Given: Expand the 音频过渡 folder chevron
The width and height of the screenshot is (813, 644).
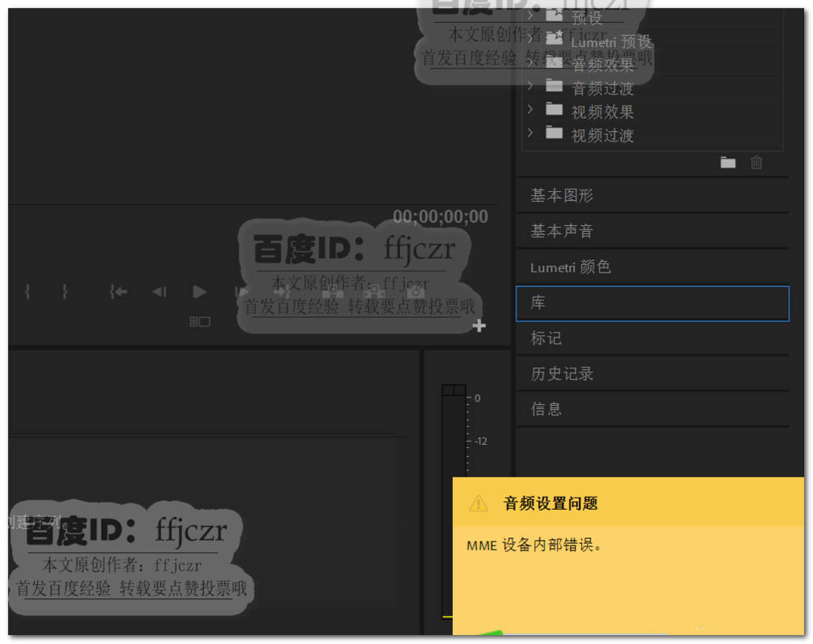Looking at the screenshot, I should click(530, 85).
